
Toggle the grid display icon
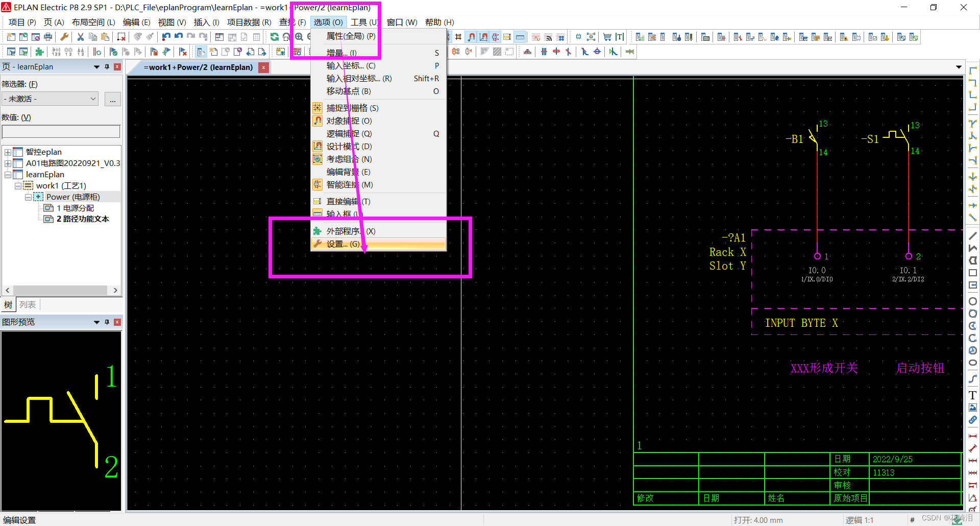point(458,37)
